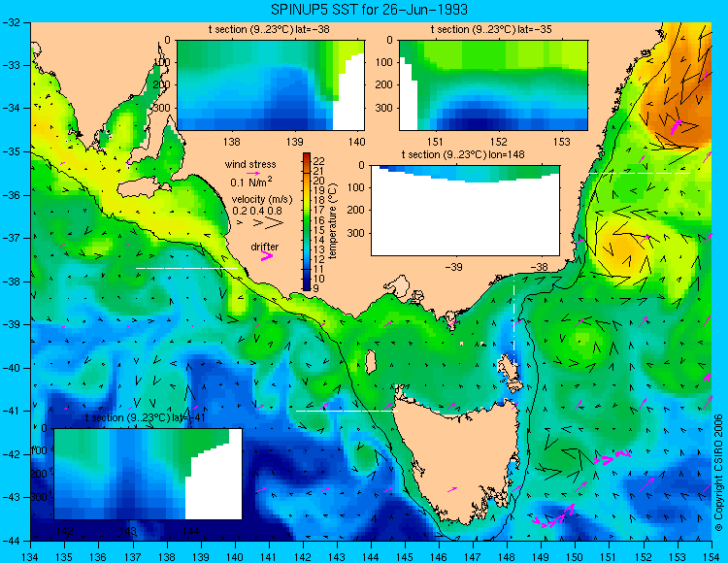Click the smallest velocity legend arrowhead
The height and width of the screenshot is (563, 728).
click(x=240, y=223)
